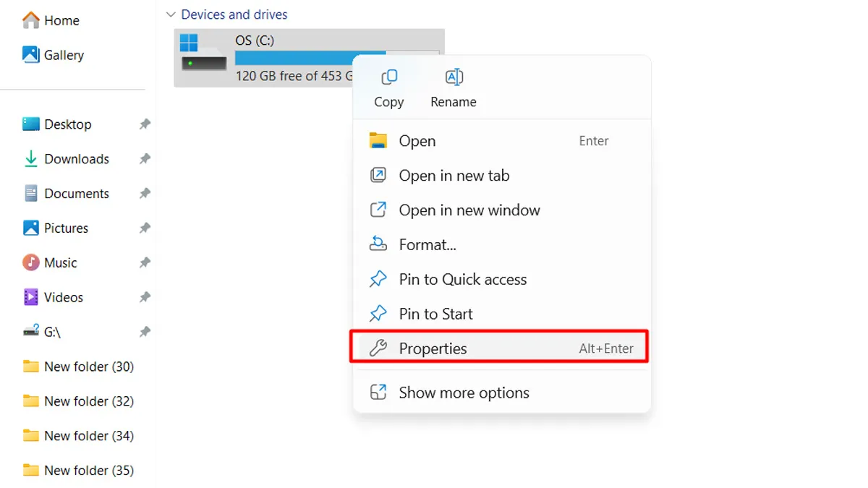The width and height of the screenshot is (868, 488).
Task: Click the pin indicator next to Pictures
Action: 145,228
